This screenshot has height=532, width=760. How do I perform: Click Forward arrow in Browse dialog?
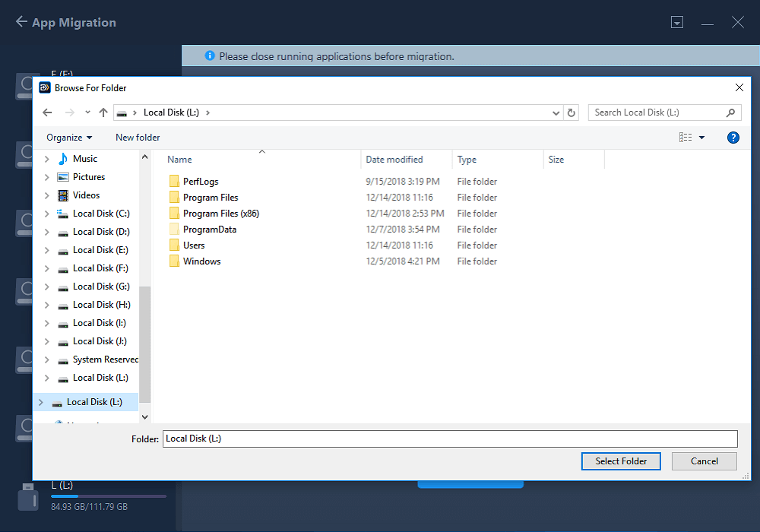tap(70, 112)
